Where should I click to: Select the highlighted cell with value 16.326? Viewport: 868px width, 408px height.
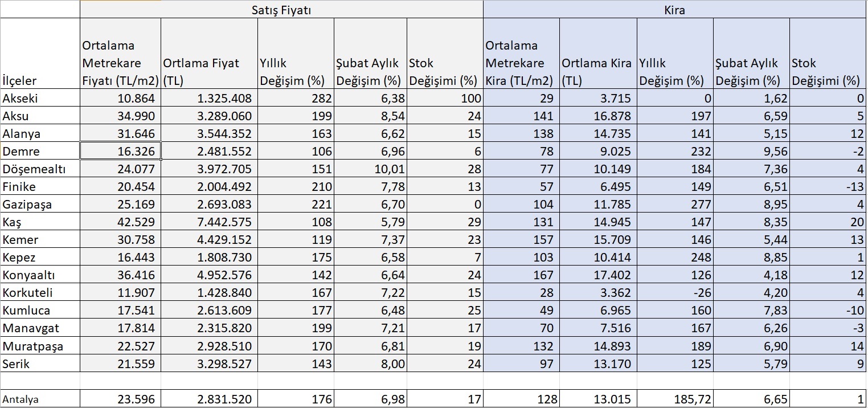[121, 152]
